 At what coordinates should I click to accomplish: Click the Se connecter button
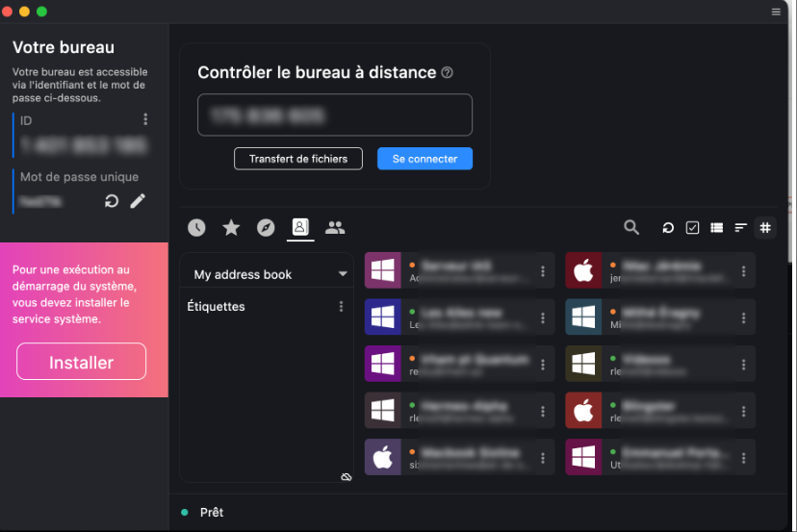424,159
